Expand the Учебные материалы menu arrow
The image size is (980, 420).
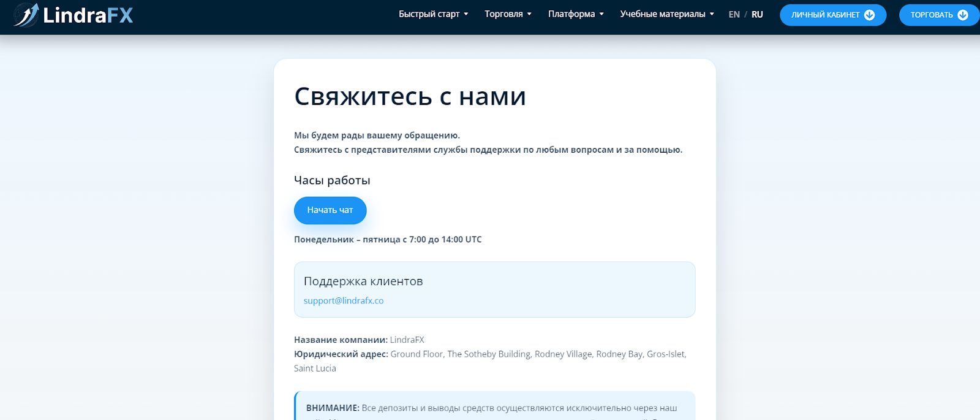click(712, 14)
